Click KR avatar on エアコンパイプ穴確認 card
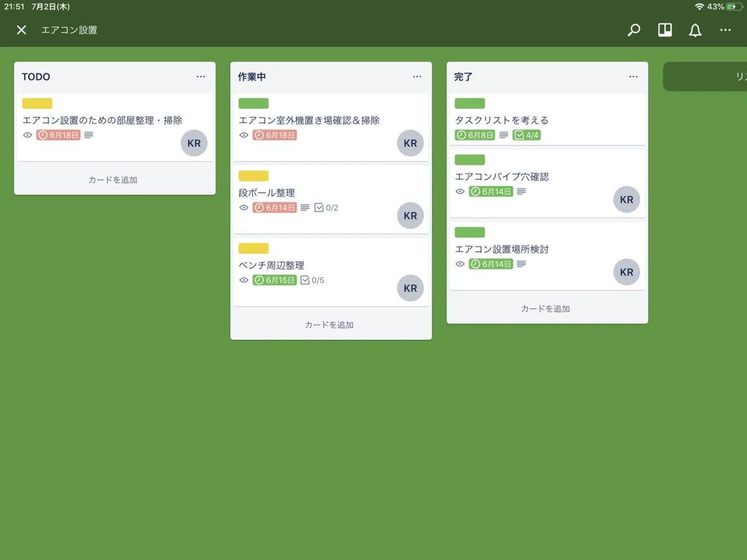747x560 pixels. [627, 200]
